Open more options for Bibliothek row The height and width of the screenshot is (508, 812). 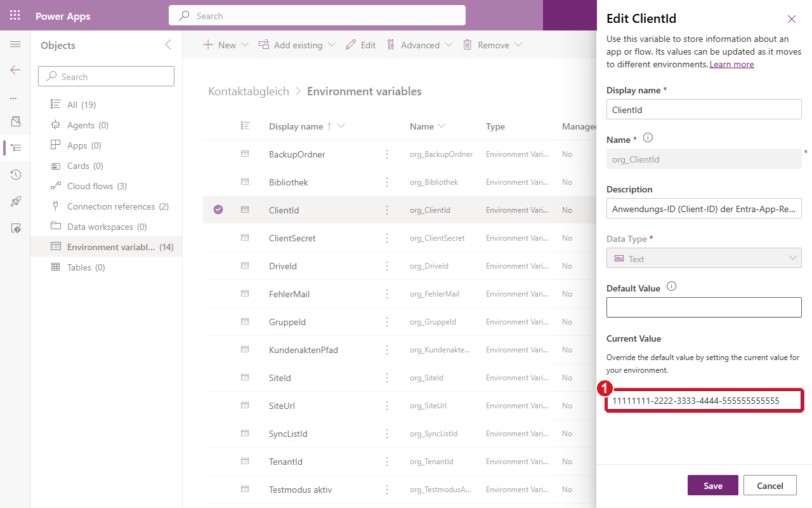click(x=387, y=182)
